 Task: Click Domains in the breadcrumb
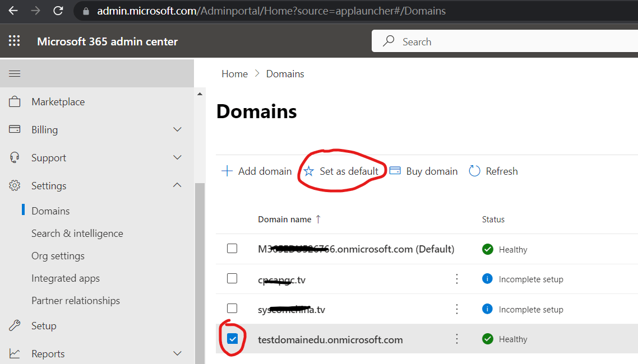[285, 74]
